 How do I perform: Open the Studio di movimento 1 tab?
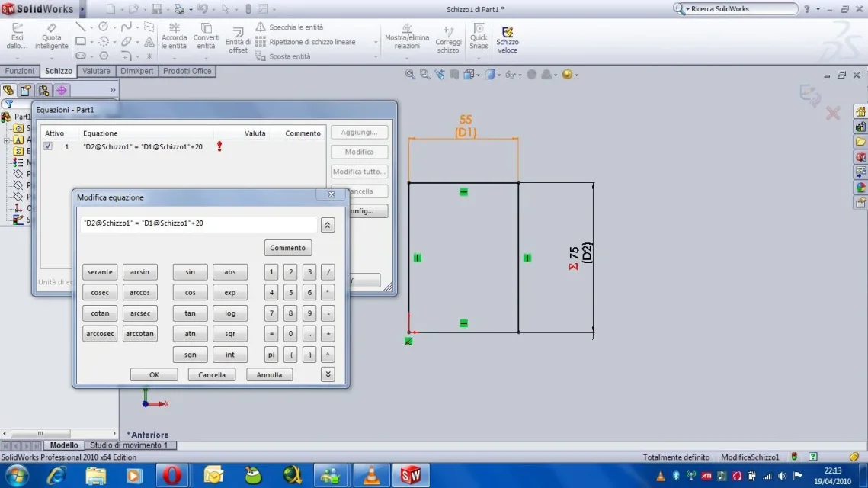(129, 445)
